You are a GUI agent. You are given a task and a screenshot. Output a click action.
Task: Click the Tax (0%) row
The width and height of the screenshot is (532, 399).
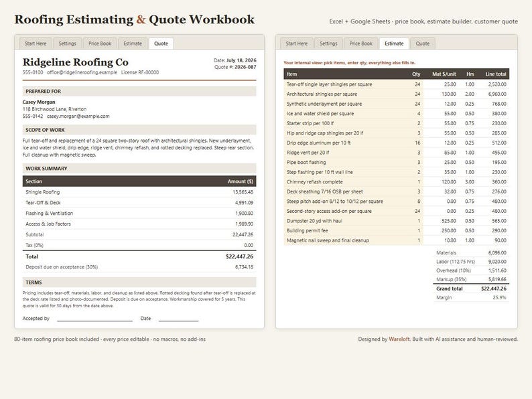[139, 245]
